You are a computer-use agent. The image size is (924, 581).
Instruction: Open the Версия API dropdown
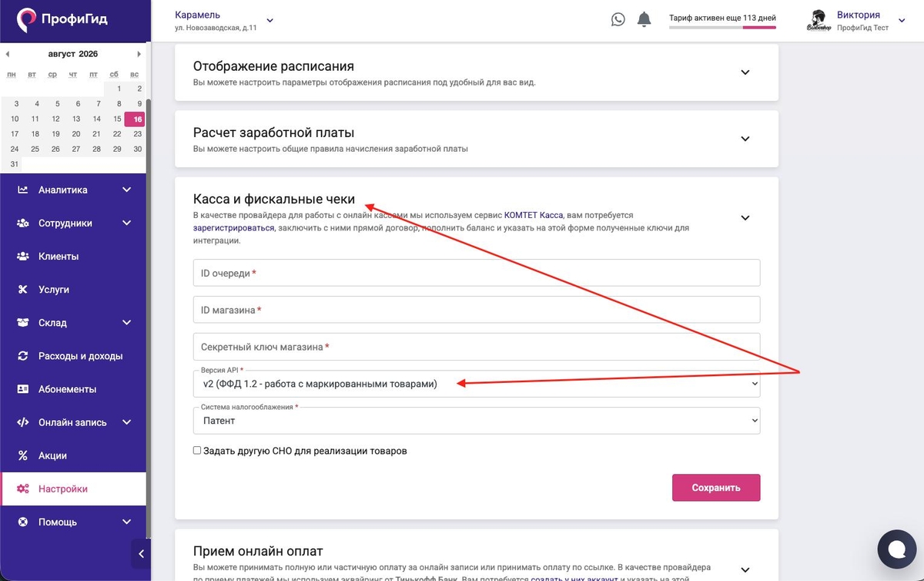[477, 384]
